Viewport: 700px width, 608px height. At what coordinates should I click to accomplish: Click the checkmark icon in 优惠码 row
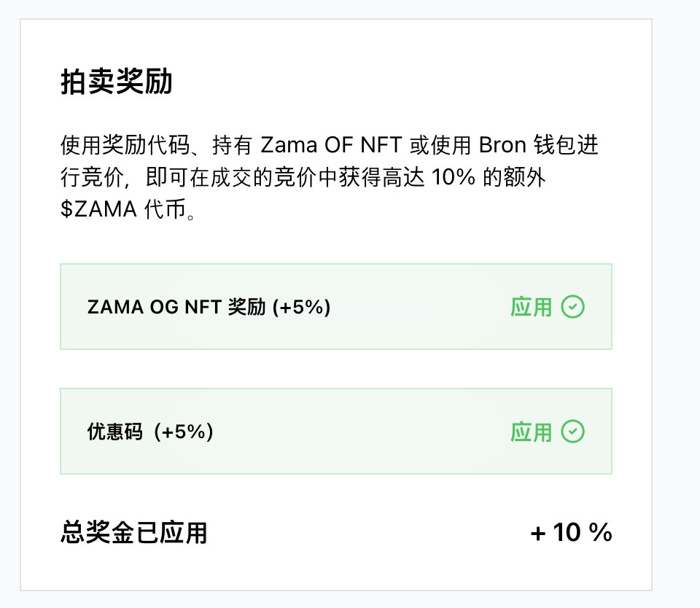(x=573, y=432)
